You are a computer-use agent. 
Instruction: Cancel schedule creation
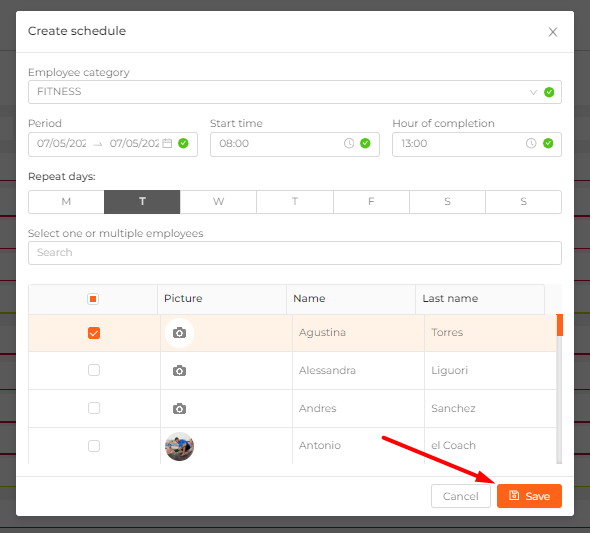click(461, 496)
